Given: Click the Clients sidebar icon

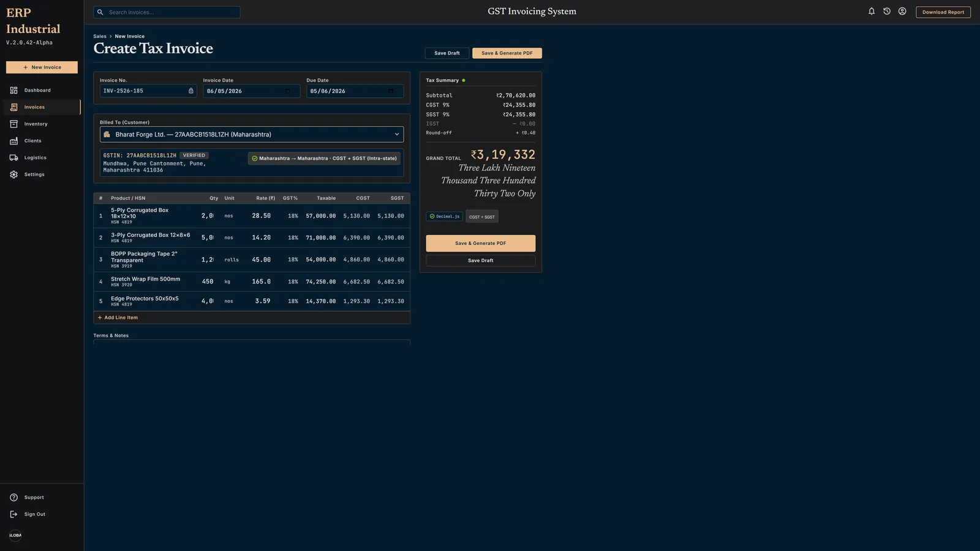Looking at the screenshot, I should [13, 141].
